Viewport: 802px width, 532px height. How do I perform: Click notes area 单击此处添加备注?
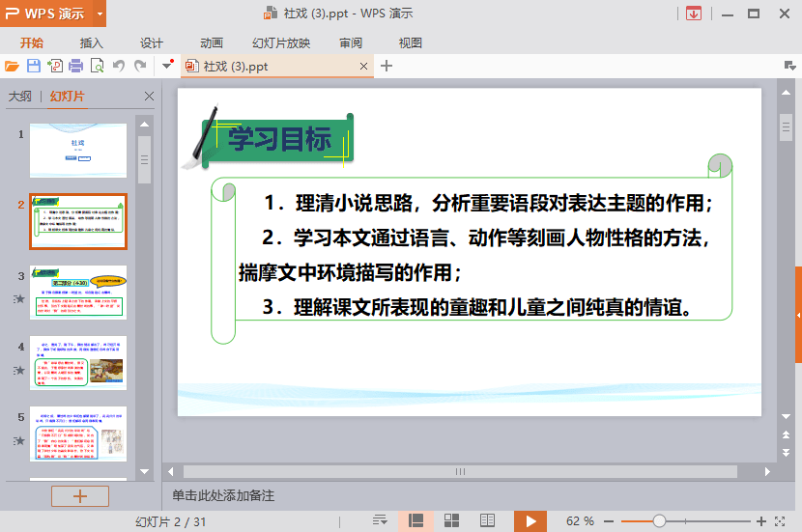(x=223, y=495)
